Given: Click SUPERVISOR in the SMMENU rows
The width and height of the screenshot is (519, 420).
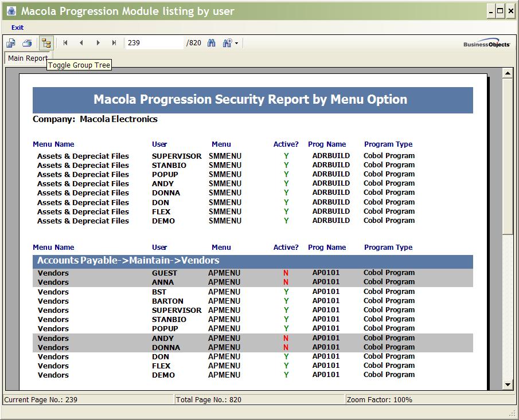Looking at the screenshot, I should pyautogui.click(x=177, y=156).
